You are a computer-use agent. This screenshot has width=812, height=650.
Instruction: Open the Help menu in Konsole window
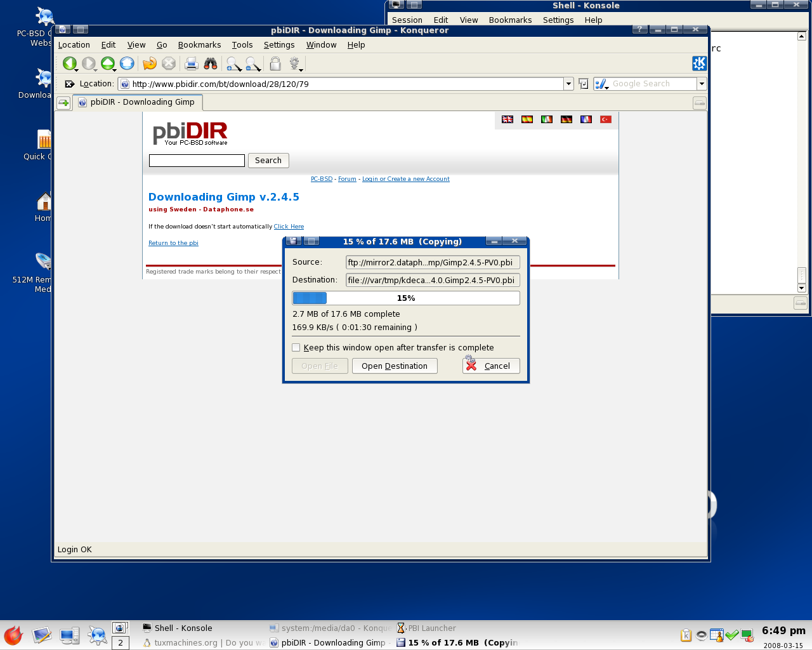(594, 20)
